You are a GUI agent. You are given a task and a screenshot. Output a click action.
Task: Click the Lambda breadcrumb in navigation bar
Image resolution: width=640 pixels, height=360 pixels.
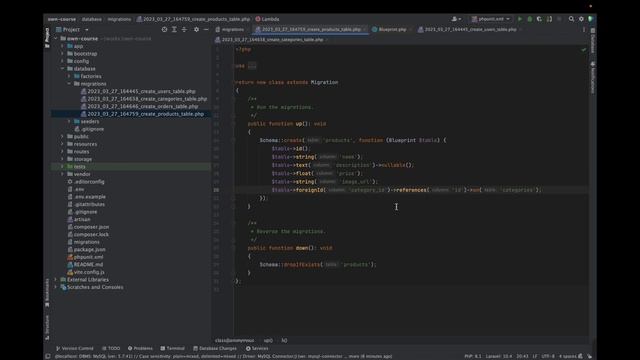pos(267,19)
